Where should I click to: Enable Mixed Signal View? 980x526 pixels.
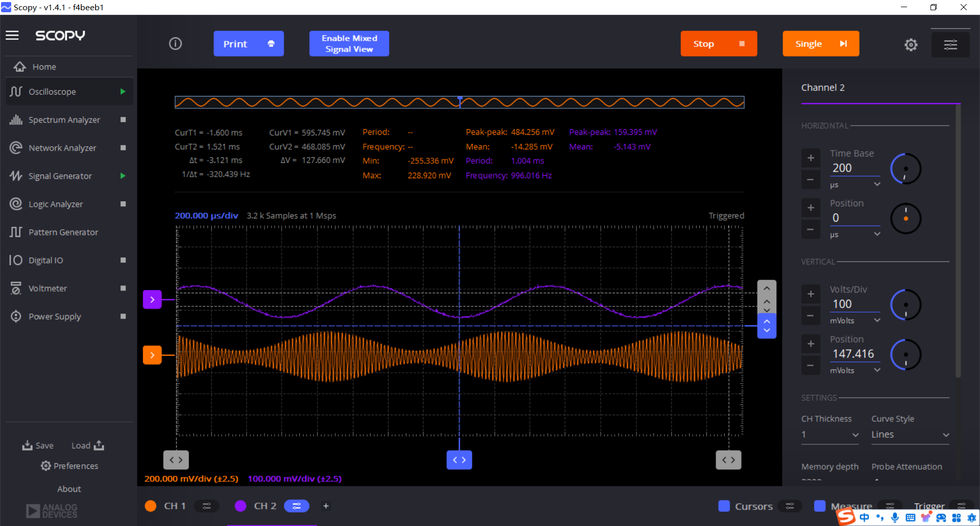pos(349,44)
